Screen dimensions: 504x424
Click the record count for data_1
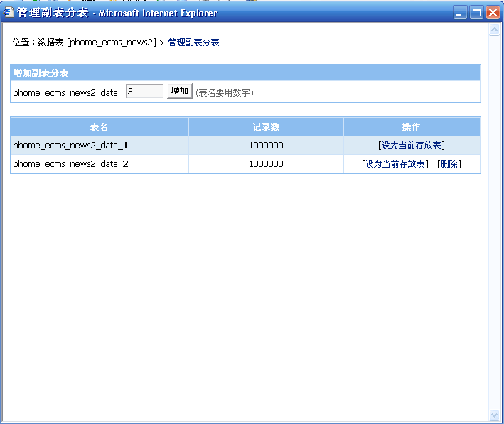(x=266, y=146)
